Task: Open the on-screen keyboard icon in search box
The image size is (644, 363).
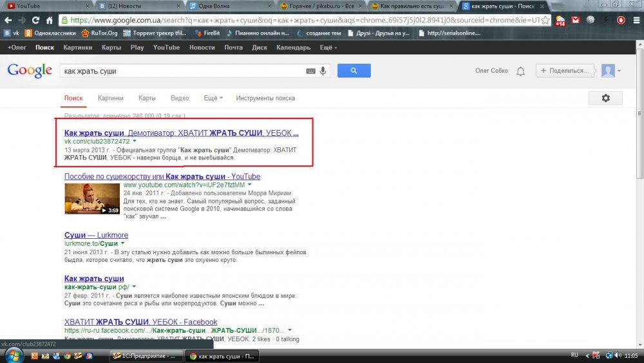Action: [x=311, y=71]
